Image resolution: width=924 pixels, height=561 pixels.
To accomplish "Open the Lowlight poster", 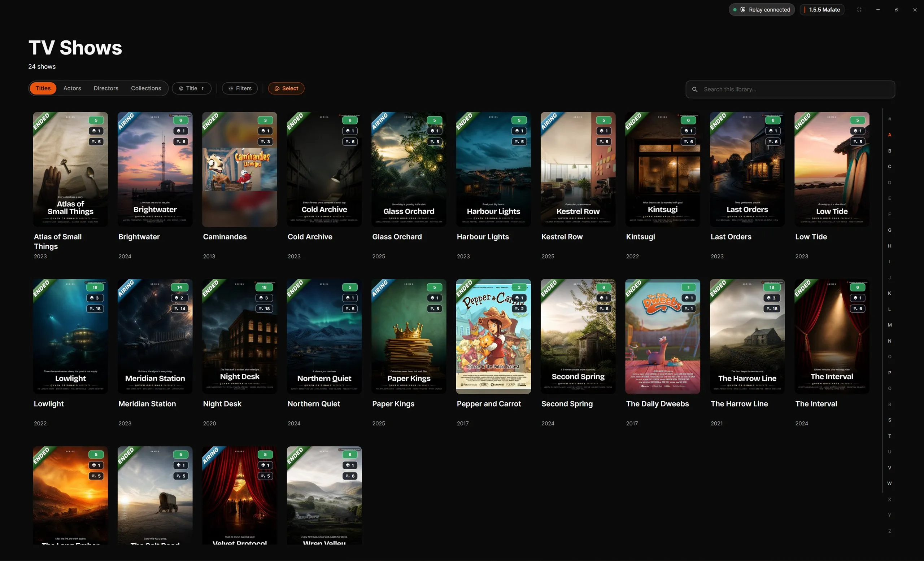I will tap(70, 337).
